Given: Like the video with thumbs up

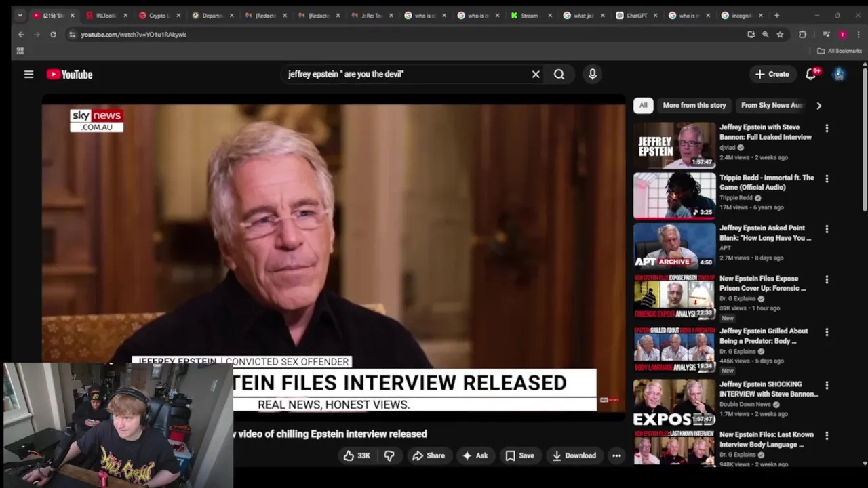Looking at the screenshot, I should pos(356,455).
